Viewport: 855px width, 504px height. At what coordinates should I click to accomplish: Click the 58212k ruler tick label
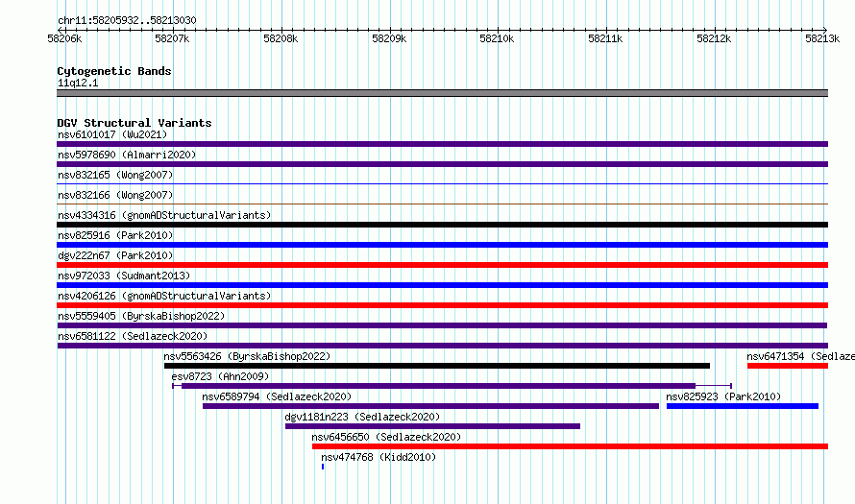point(714,38)
